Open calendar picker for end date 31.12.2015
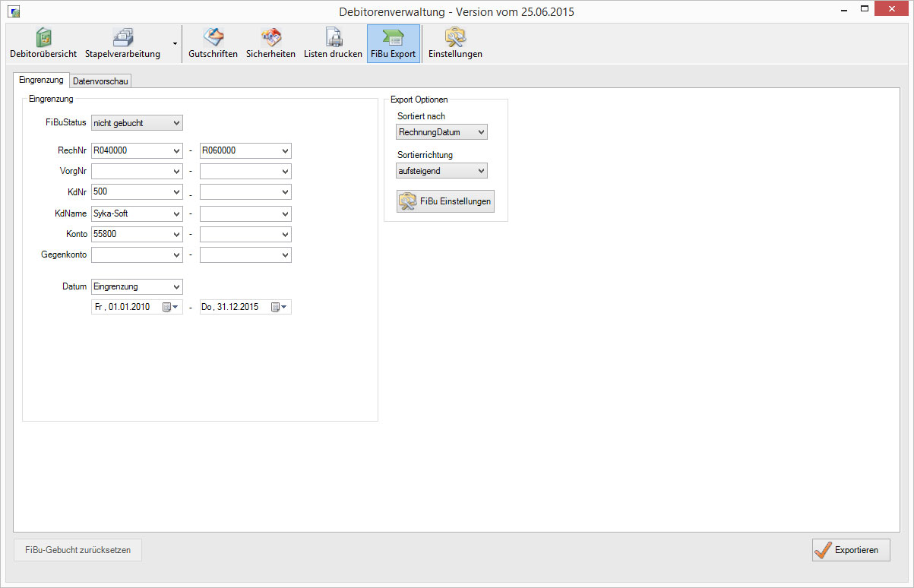Screen dimensions: 914x588 pos(277,307)
